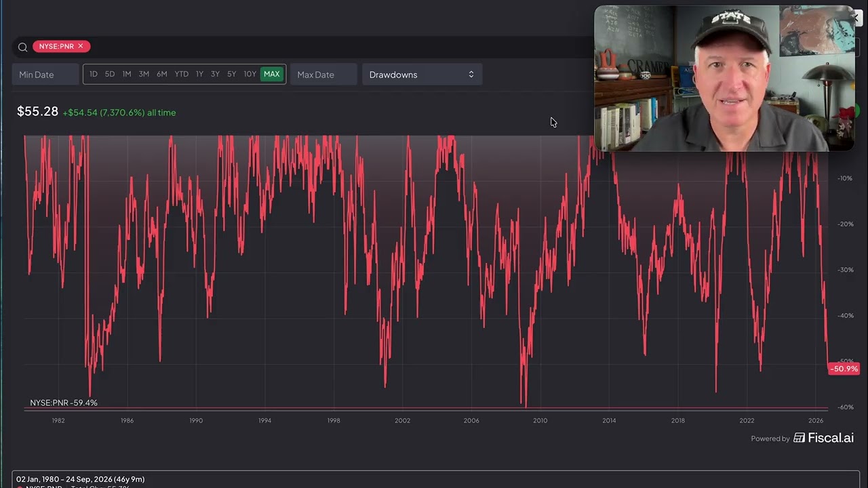Click the 2010 x-axis label
868x488 pixels.
coord(540,420)
